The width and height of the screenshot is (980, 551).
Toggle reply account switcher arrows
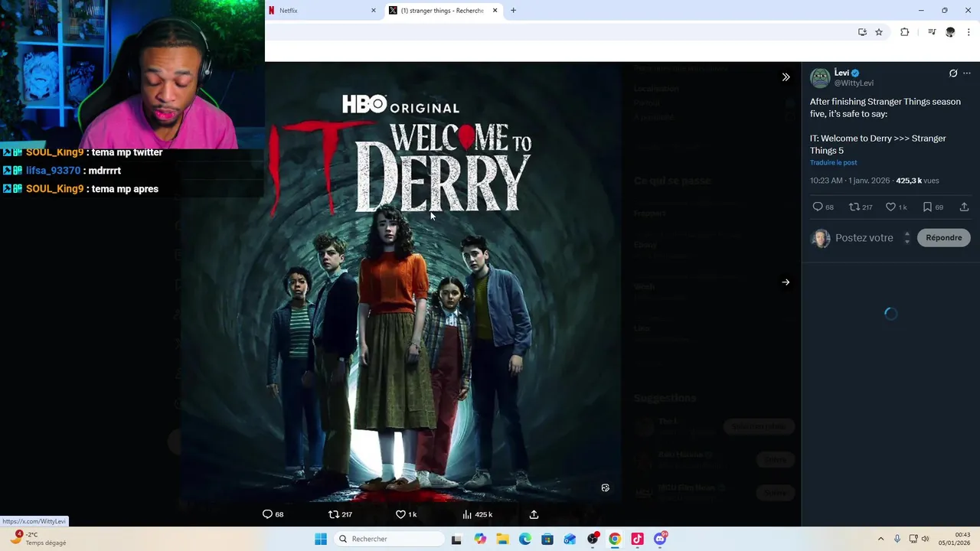[x=906, y=238]
